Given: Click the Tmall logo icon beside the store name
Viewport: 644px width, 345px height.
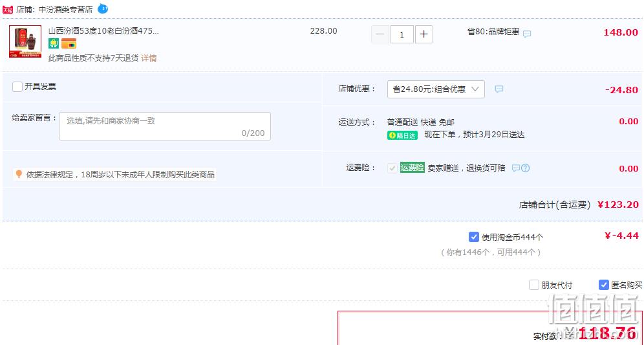Looking at the screenshot, I should pyautogui.click(x=8, y=10).
